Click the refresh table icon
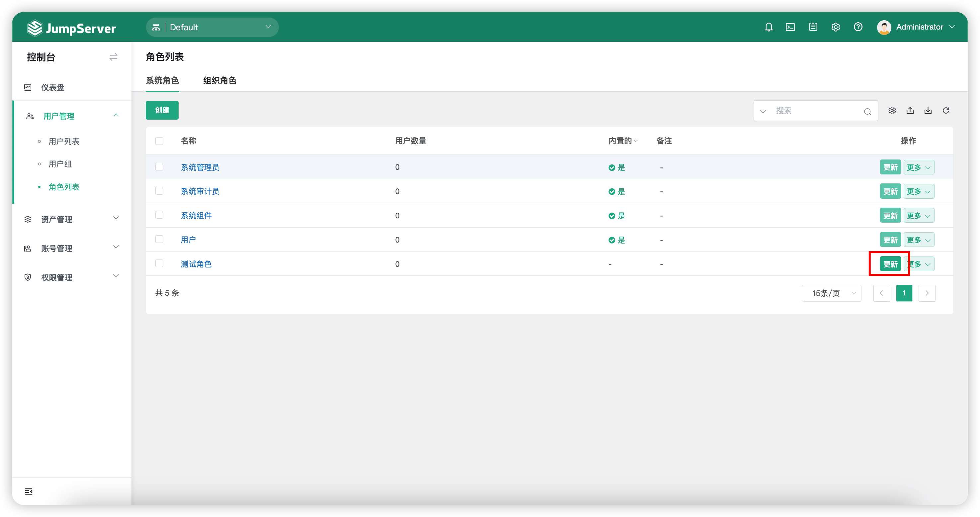This screenshot has height=517, width=980. 946,110
